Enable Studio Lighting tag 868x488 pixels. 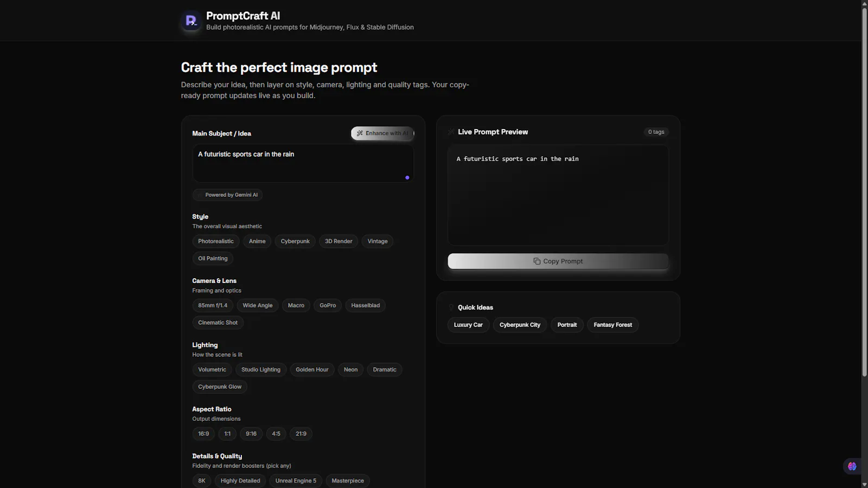click(x=261, y=370)
